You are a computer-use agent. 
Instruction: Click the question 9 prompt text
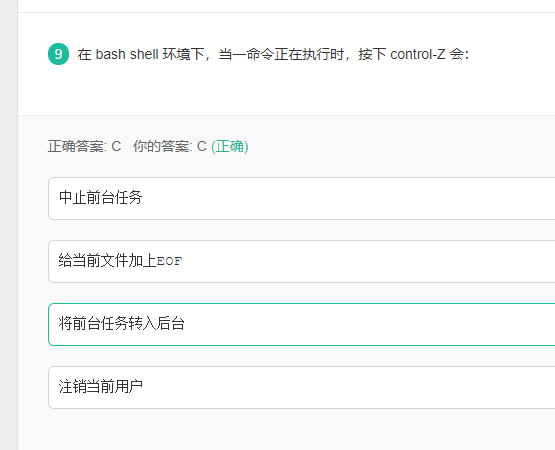click(x=273, y=55)
